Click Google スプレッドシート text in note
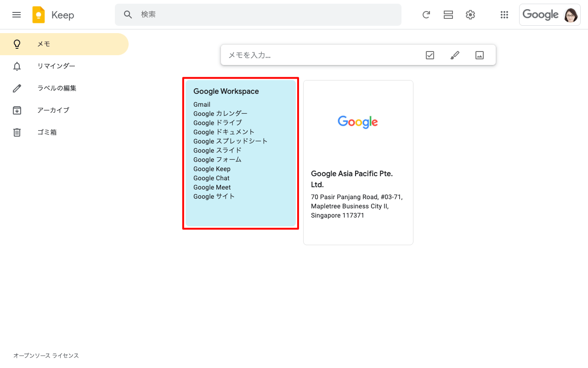Screen dimensions: 588x368 coord(231,141)
